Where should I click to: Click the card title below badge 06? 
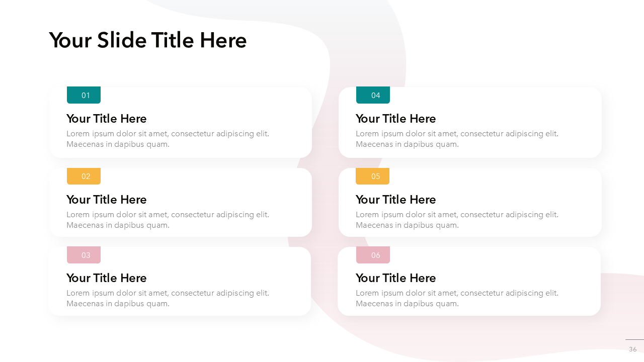396,278
